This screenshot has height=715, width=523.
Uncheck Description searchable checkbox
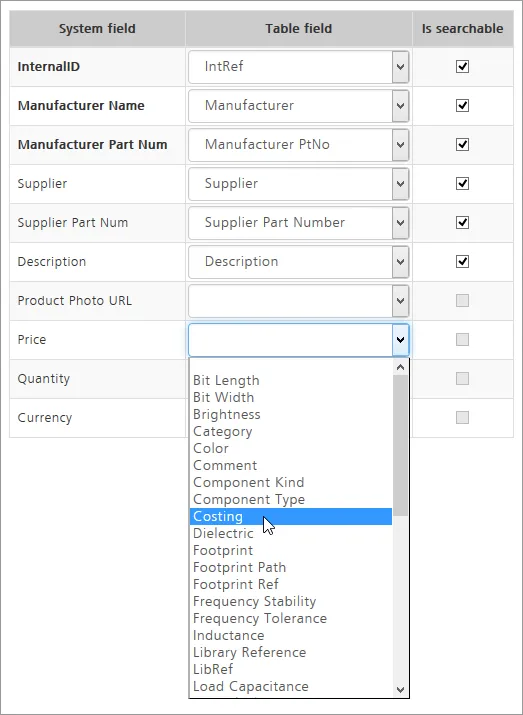point(462,261)
